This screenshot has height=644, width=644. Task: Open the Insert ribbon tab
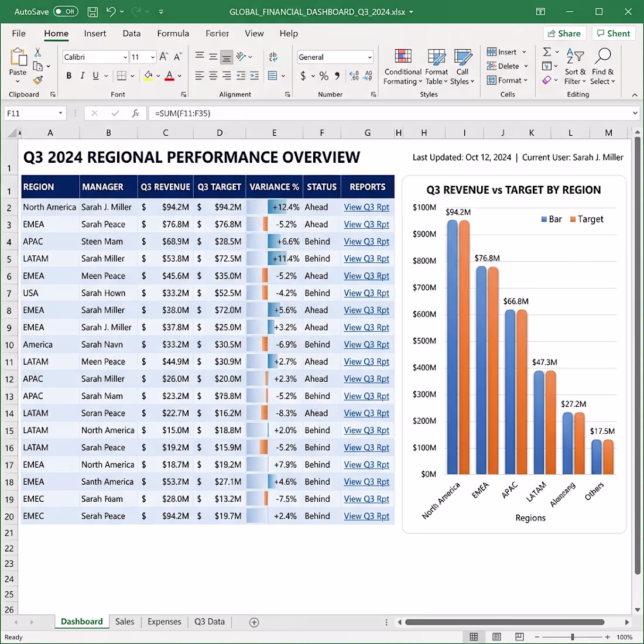pos(95,33)
